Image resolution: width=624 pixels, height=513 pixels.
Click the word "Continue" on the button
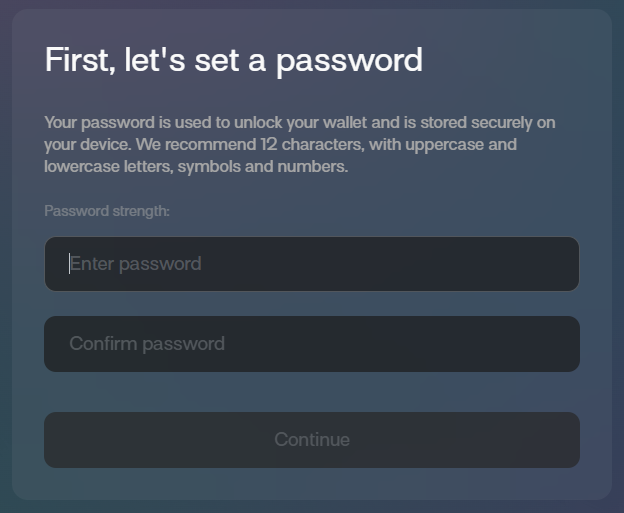[312, 440]
